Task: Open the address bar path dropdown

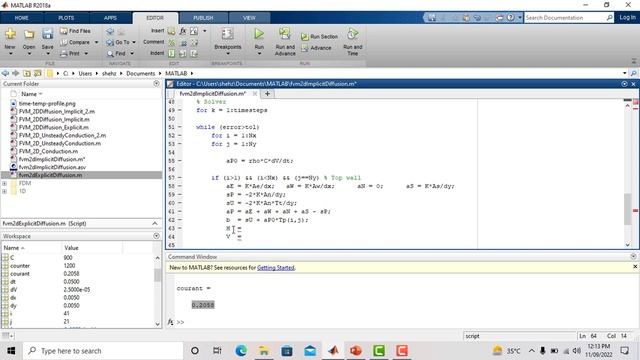Action: click(624, 73)
